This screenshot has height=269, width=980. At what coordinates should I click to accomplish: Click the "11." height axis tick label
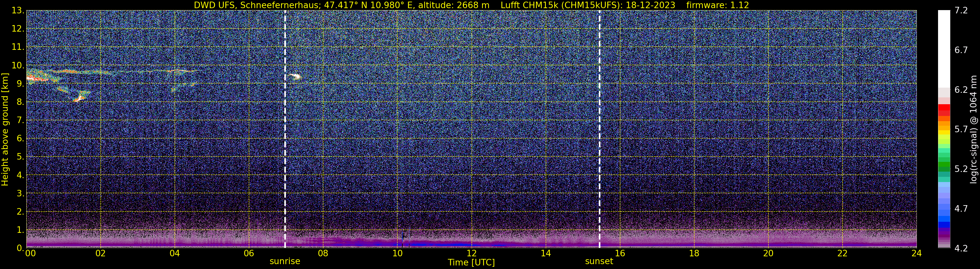[x=18, y=47]
